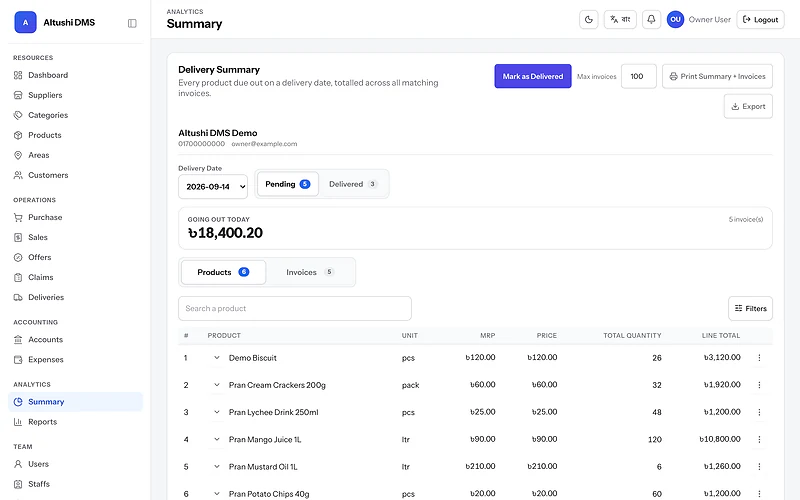This screenshot has width=800, height=500.
Task: Click the 5 invoice(s) label
Action: (x=745, y=219)
